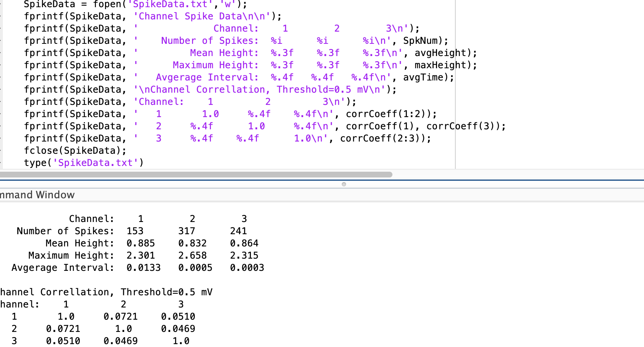Click Mean Height output value 0.885
The height and width of the screenshot is (347, 644).
[141, 244]
